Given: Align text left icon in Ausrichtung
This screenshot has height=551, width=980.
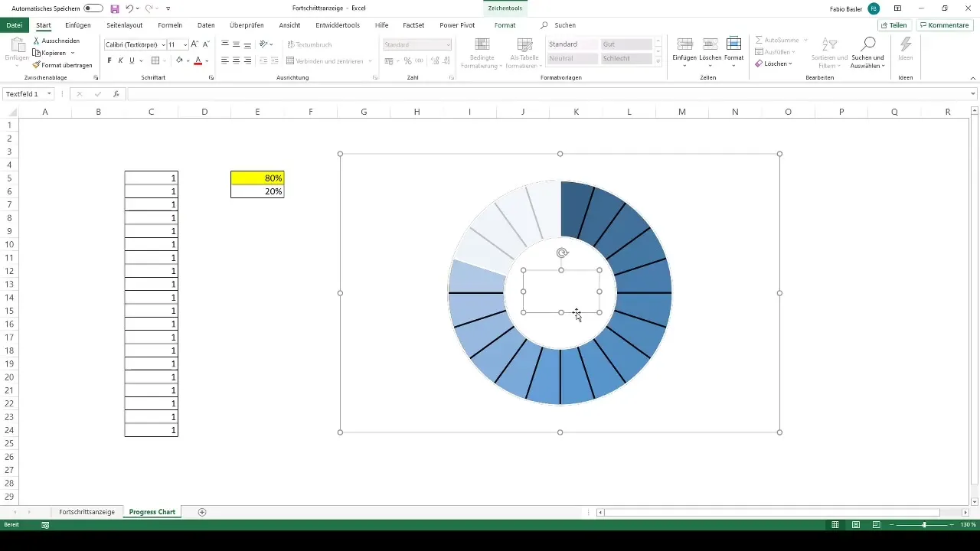Looking at the screenshot, I should [225, 60].
